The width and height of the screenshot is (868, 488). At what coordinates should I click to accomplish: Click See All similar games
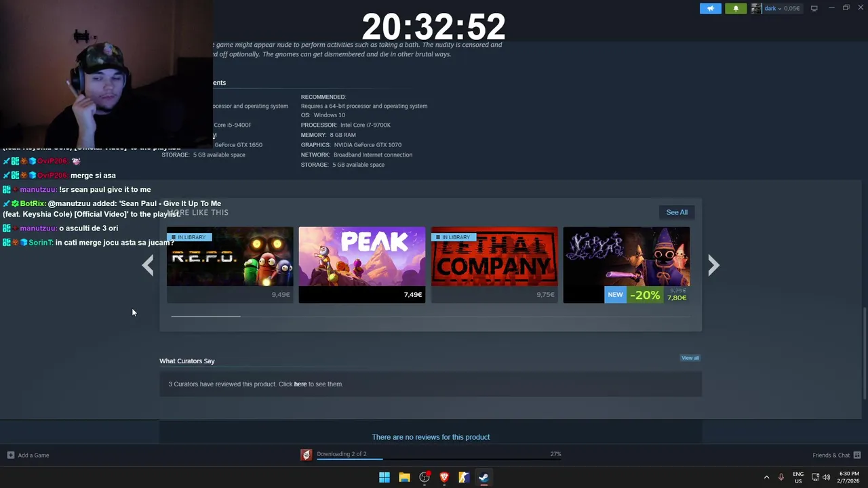tap(677, 212)
